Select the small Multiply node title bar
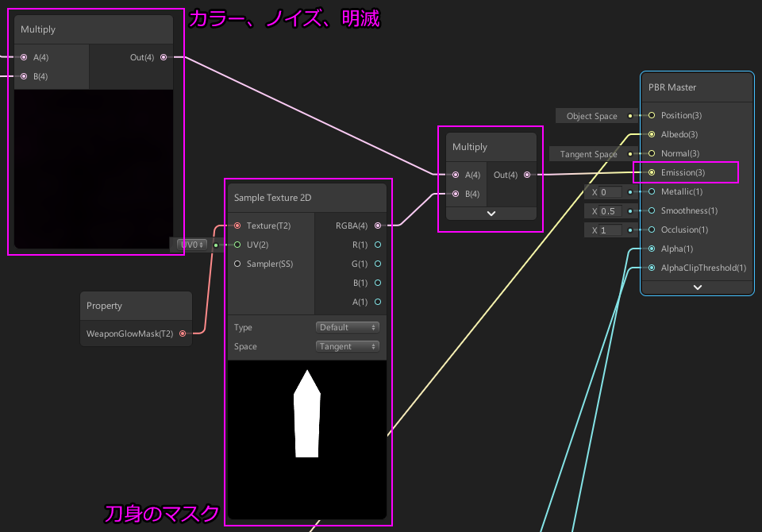Viewport: 762px width, 532px height. click(x=491, y=148)
